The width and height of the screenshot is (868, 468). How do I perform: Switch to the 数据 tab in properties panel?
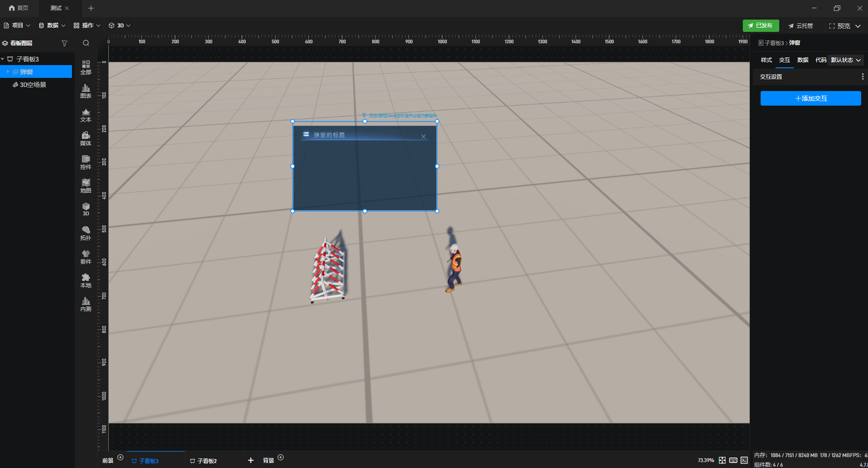(803, 60)
